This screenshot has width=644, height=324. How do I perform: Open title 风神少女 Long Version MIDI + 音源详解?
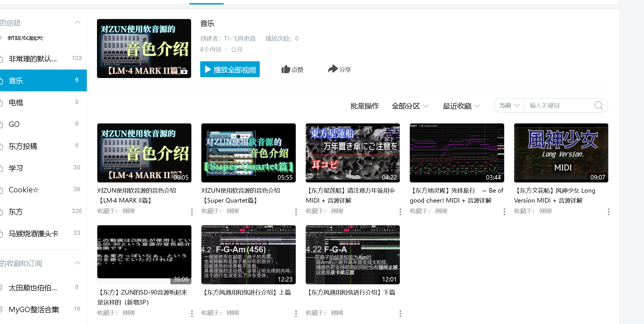tap(555, 195)
